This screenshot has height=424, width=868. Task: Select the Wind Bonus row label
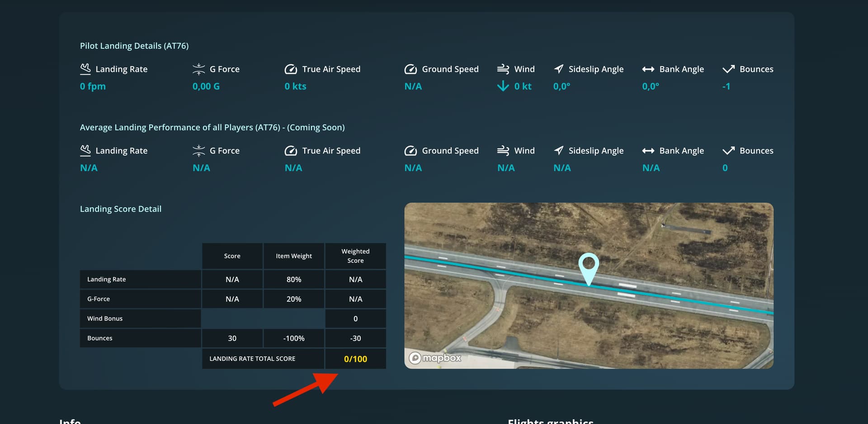tap(105, 319)
